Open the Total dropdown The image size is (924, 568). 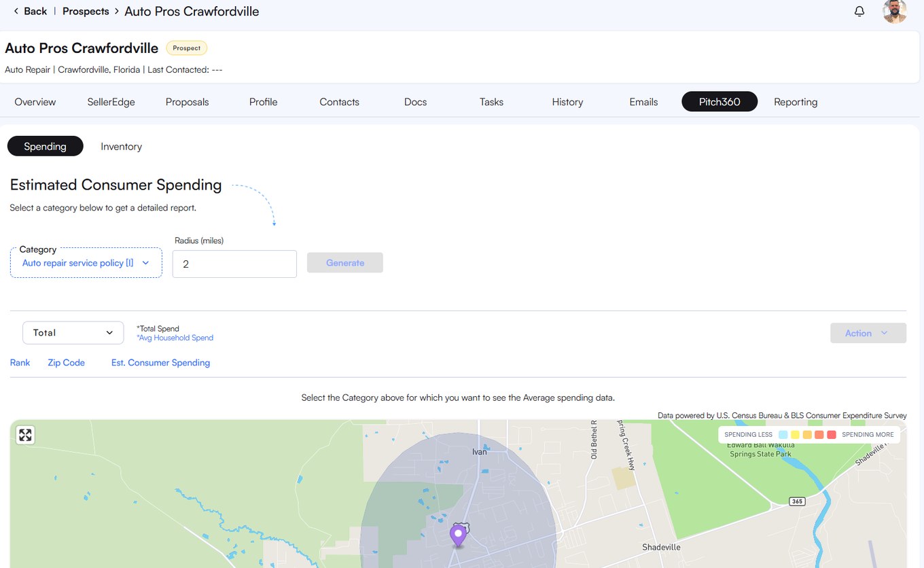[x=73, y=333]
